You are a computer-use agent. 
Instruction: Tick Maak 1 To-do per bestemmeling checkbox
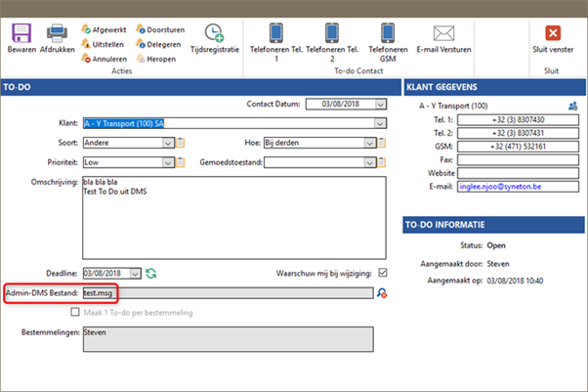tap(75, 312)
